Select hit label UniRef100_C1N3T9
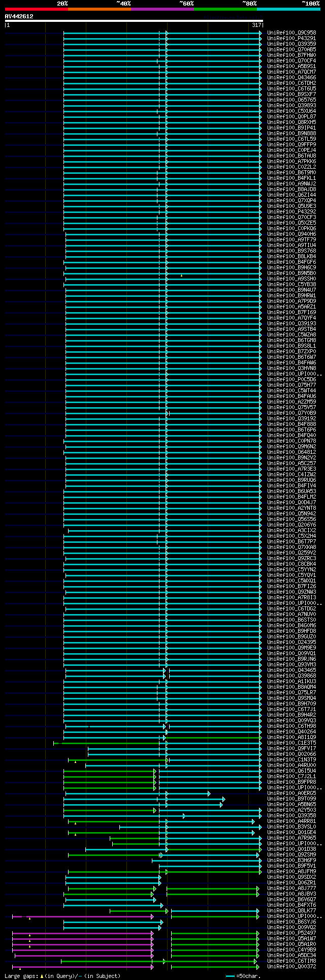The height and width of the screenshot is (980, 325). pyautogui.click(x=291, y=759)
